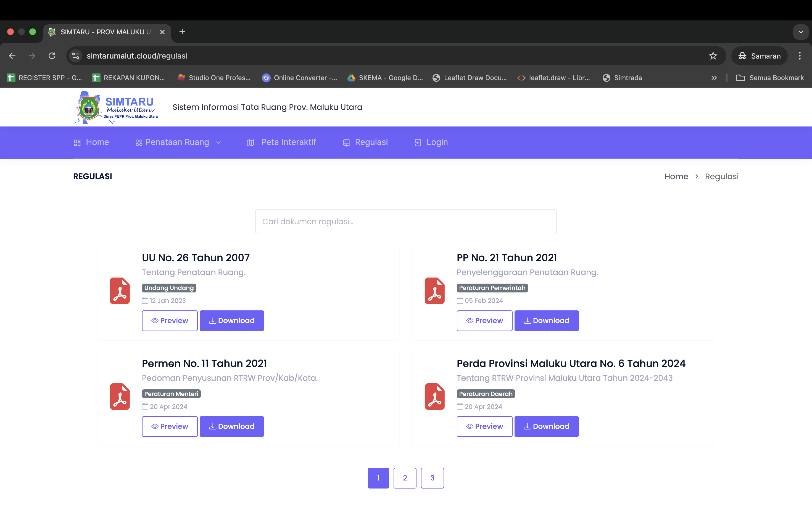812x528 pixels.
Task: Click the Home breadcrumb link
Action: point(676,176)
